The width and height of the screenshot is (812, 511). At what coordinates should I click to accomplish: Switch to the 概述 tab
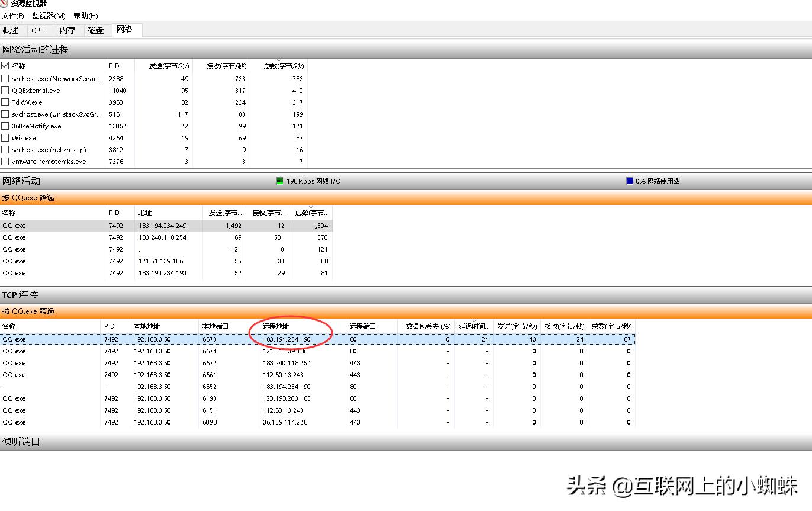coord(11,30)
